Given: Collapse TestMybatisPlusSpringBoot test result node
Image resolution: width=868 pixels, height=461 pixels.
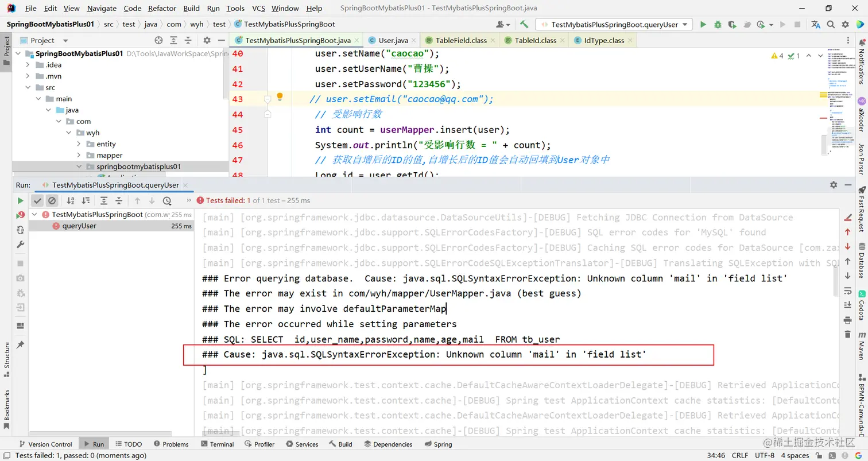Looking at the screenshot, I should [34, 214].
